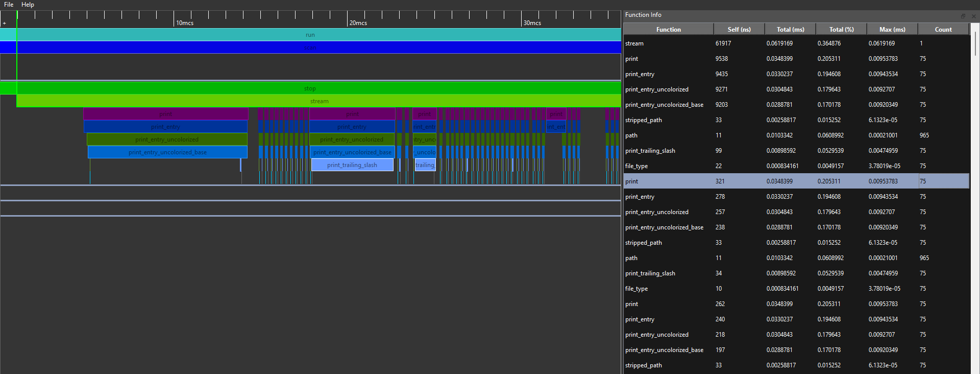The image size is (980, 374).
Task: Click the 30mcs ruler mark
Action: [x=532, y=23]
